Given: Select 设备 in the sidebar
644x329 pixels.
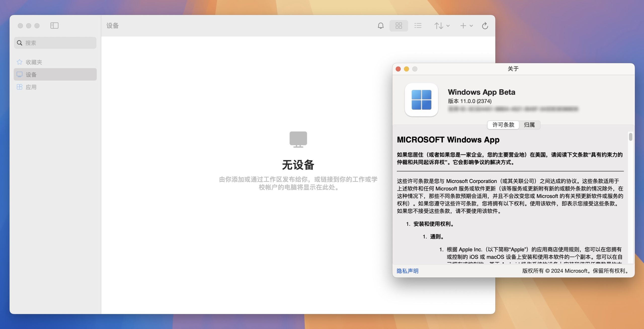Looking at the screenshot, I should (x=55, y=75).
